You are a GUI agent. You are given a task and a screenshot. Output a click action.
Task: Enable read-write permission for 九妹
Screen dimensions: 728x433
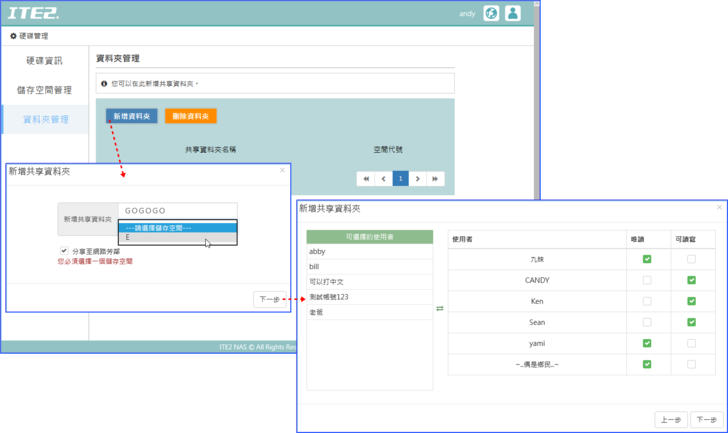click(x=692, y=259)
